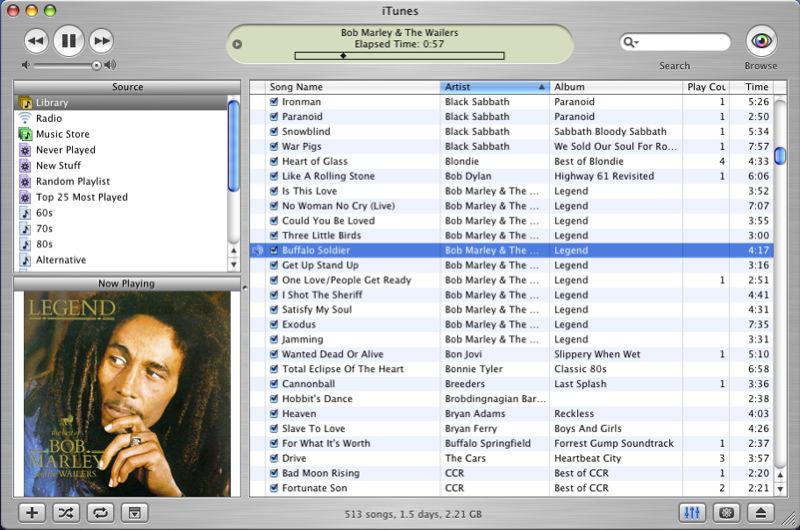Open the equalizer window

pos(692,512)
